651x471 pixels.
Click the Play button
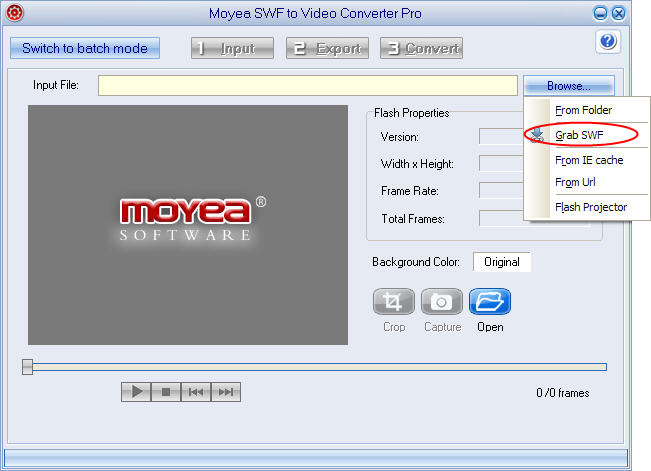(136, 392)
